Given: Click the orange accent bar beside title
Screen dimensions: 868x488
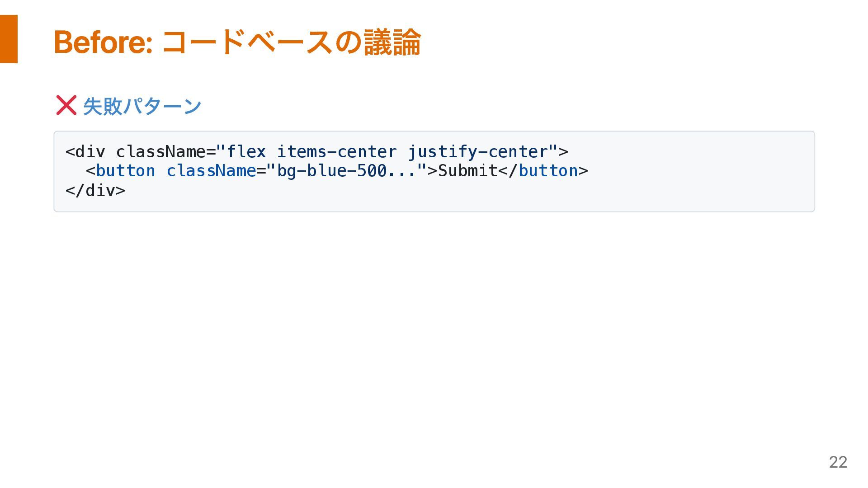Looking at the screenshot, I should pyautogui.click(x=9, y=39).
